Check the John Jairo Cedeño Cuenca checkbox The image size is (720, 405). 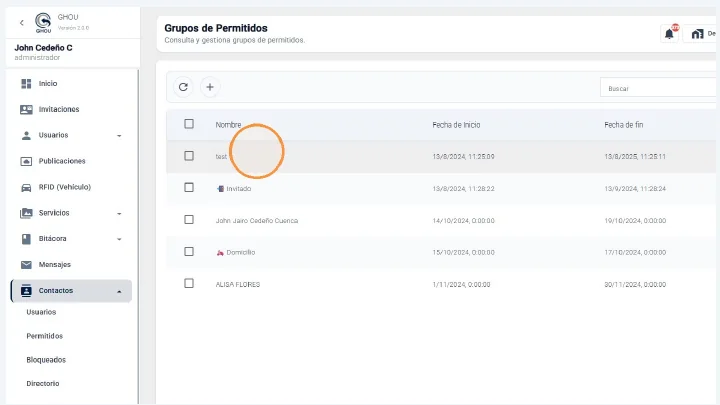click(189, 219)
